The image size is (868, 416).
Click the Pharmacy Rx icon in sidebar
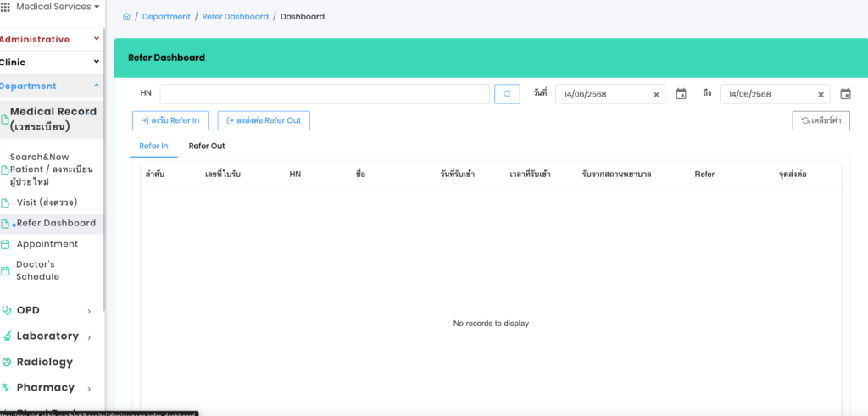click(7, 388)
